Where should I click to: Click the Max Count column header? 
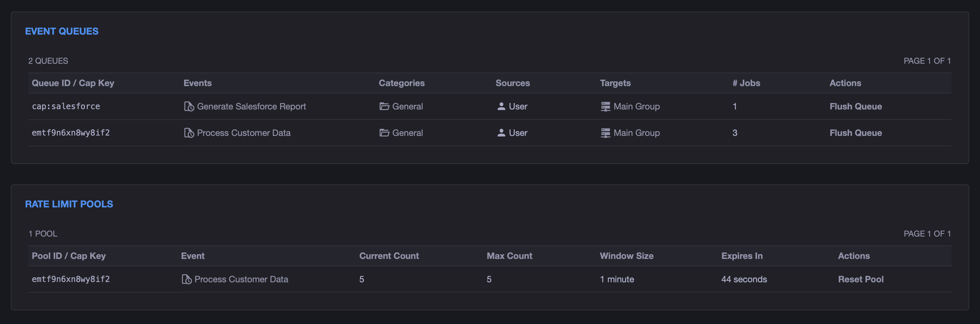(x=509, y=256)
